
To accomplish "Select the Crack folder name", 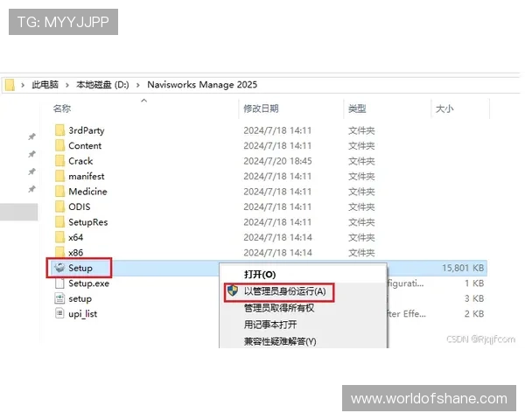I will tap(80, 161).
